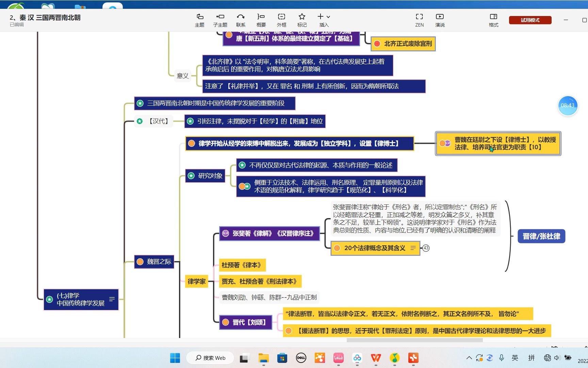Open the 格式 (Format) panel
The height and width of the screenshot is (368, 588).
click(x=493, y=20)
